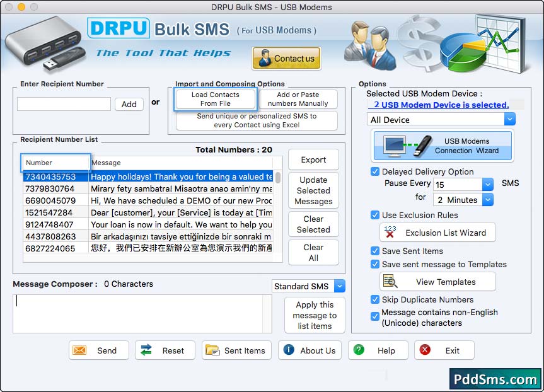Click Apply this message to list items
The height and width of the screenshot is (392, 544).
[x=315, y=315]
